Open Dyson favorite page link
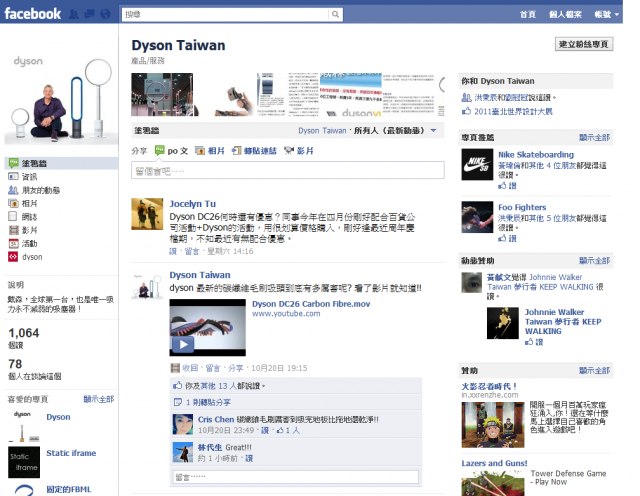640x496 pixels. pyautogui.click(x=58, y=417)
